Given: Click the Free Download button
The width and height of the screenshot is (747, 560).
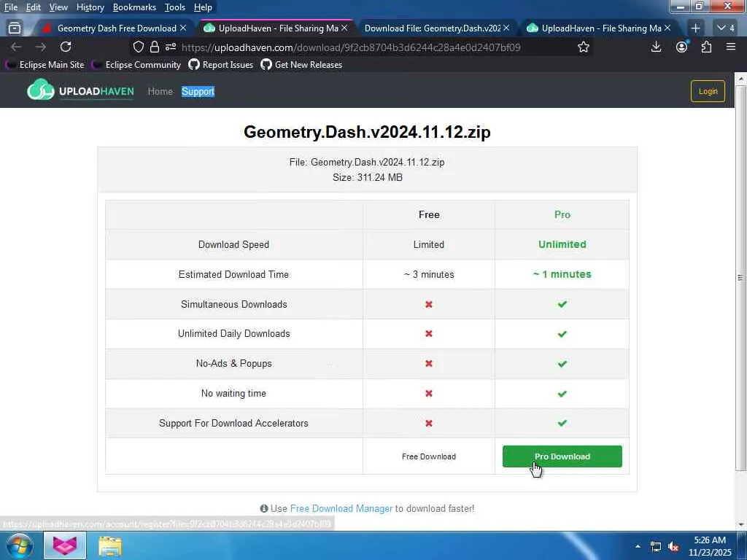Looking at the screenshot, I should coord(429,456).
